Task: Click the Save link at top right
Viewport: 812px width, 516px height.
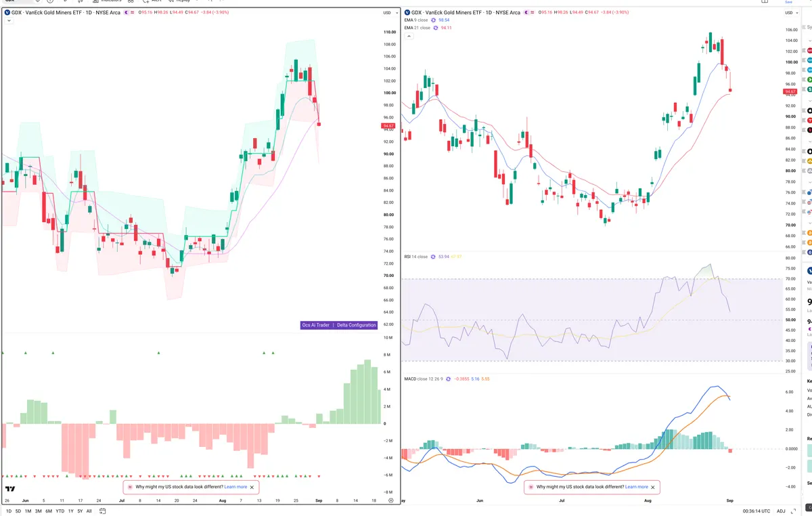Action: coord(788,2)
